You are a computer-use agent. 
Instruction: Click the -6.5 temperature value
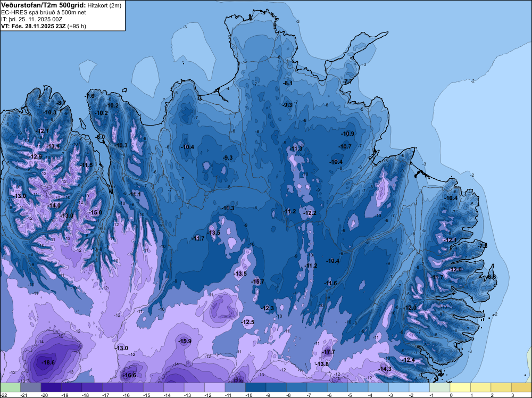click(491, 277)
